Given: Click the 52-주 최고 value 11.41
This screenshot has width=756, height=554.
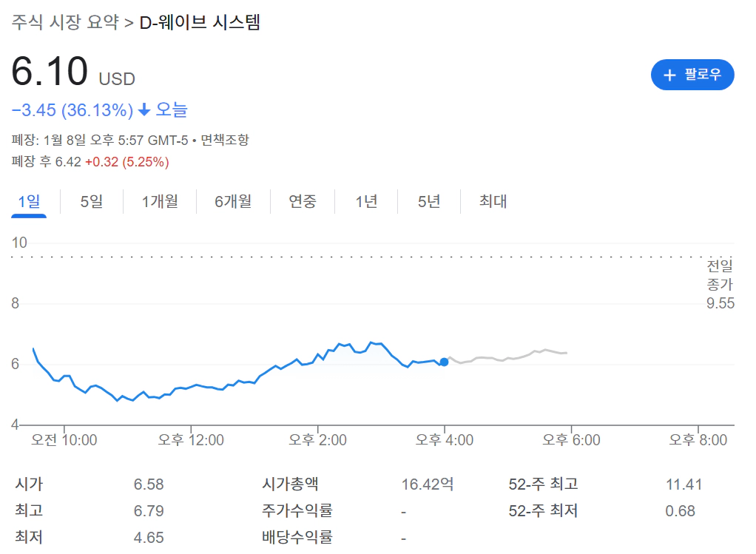Looking at the screenshot, I should point(684,484).
